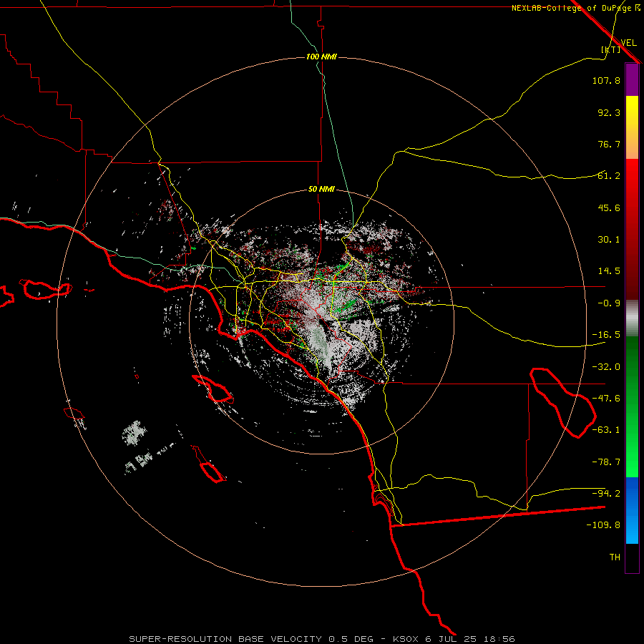Click the -78.7 scale value
The width and height of the screenshot is (644, 644).
coord(606,462)
